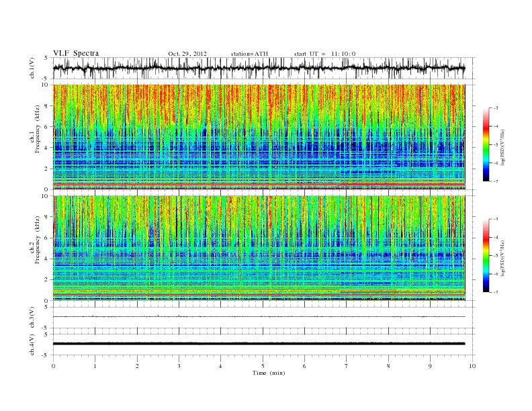Click the date 'Oct. 29, 2012'
The width and height of the screenshot is (532, 411).
coord(187,54)
